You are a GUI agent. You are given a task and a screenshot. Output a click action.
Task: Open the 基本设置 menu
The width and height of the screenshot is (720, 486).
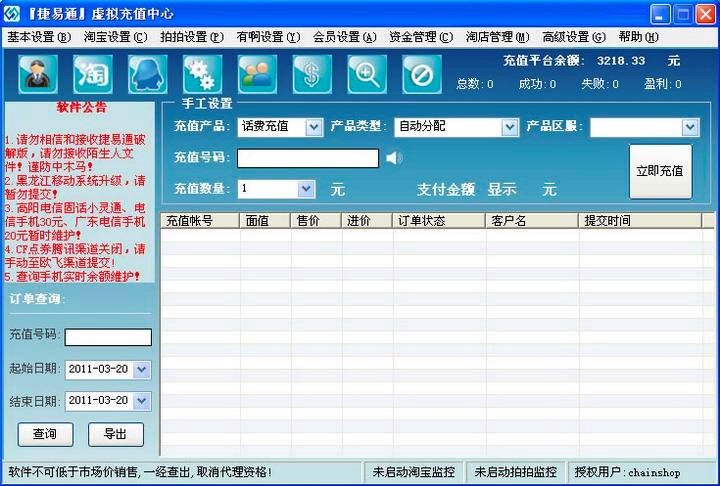click(39, 37)
